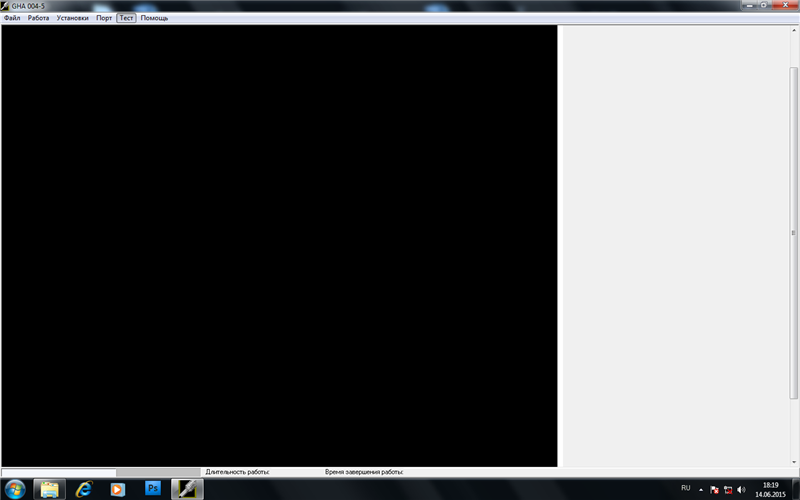Click the Тест menu item
This screenshot has height=500, width=800.
click(126, 18)
